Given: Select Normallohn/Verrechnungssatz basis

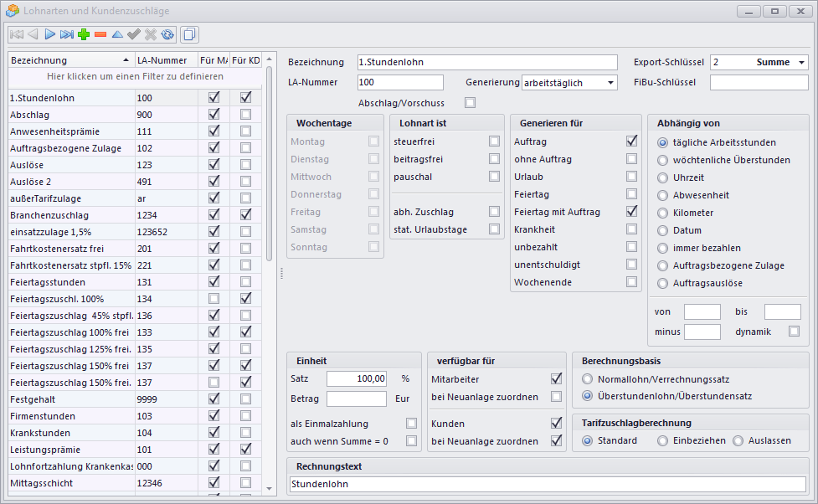Looking at the screenshot, I should point(588,379).
